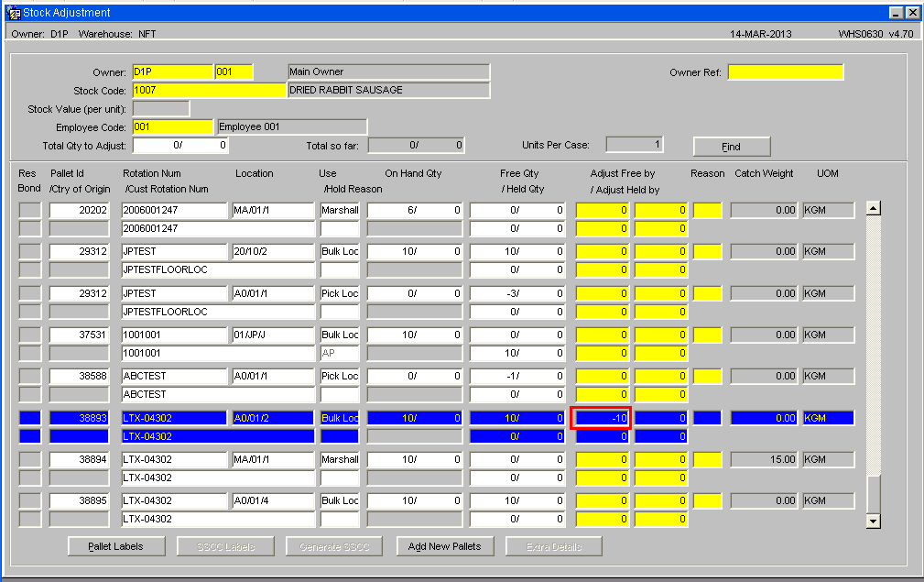Image resolution: width=924 pixels, height=582 pixels.
Task: Toggle Res checkbox for pallet 38895
Action: [x=30, y=500]
